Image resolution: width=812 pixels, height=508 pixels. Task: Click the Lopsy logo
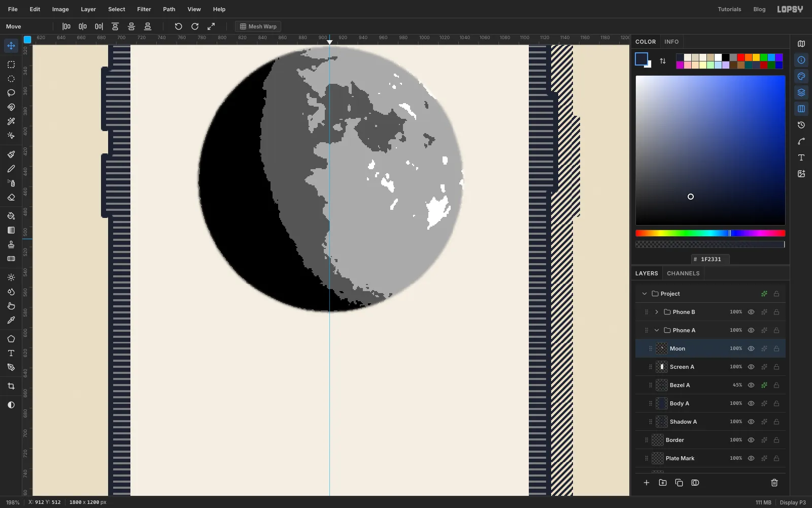[x=790, y=9]
